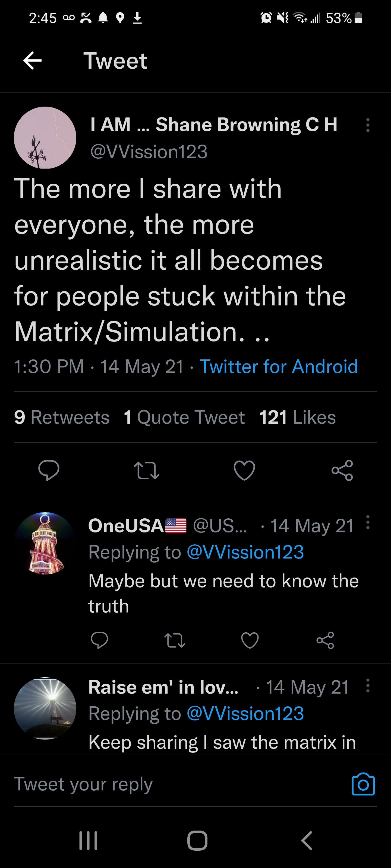View the 9 Retweets list

pyautogui.click(x=62, y=417)
